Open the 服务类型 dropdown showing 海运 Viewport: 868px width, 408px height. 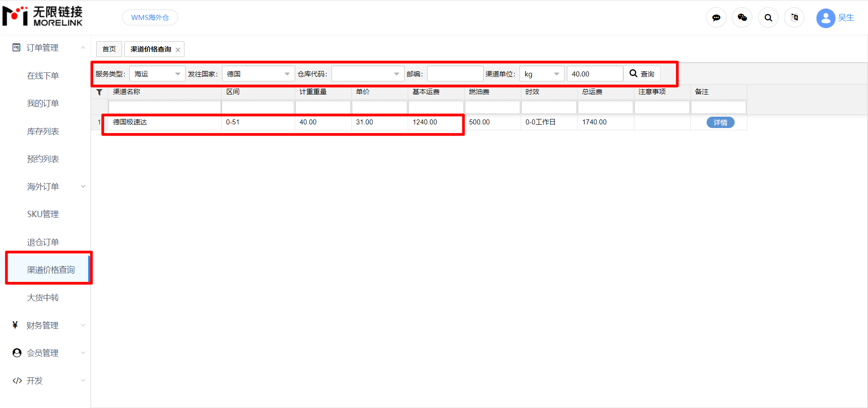[157, 74]
